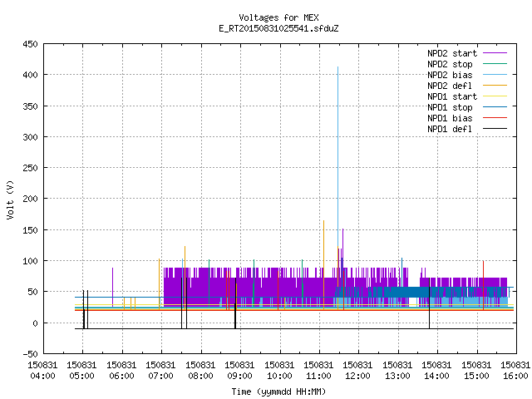Select the filename E_RT20150831025541.sfduZ subtitle
532x399 pixels.
pos(278,28)
